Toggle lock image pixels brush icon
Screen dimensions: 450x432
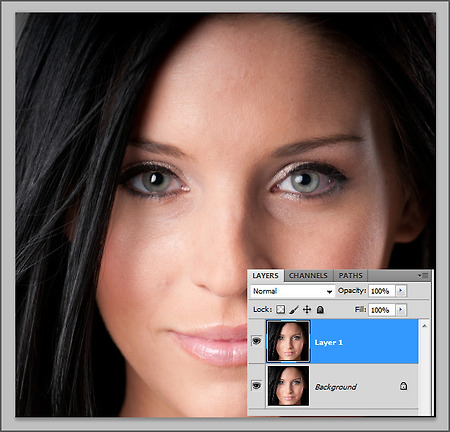point(294,310)
